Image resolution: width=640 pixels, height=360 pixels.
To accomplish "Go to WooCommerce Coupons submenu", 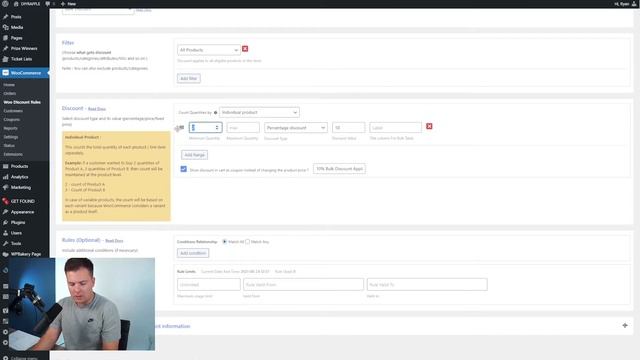I will coord(12,120).
